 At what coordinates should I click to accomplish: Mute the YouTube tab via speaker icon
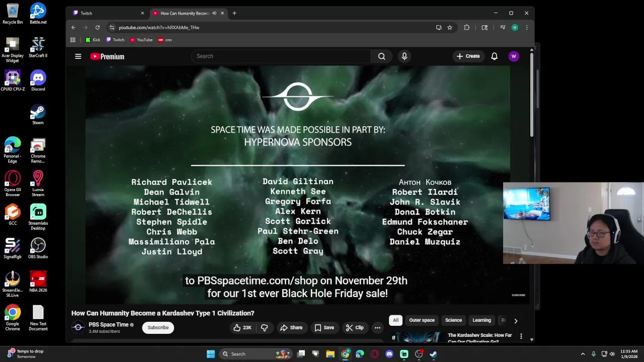[214, 13]
